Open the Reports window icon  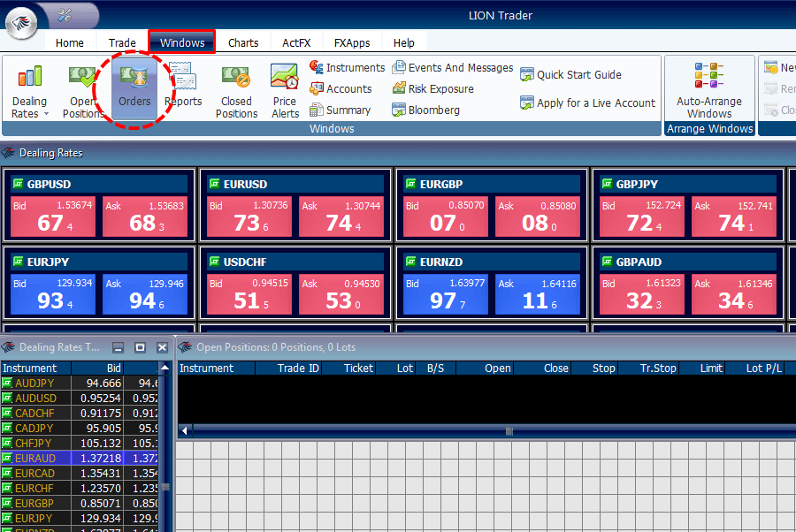coord(183,90)
